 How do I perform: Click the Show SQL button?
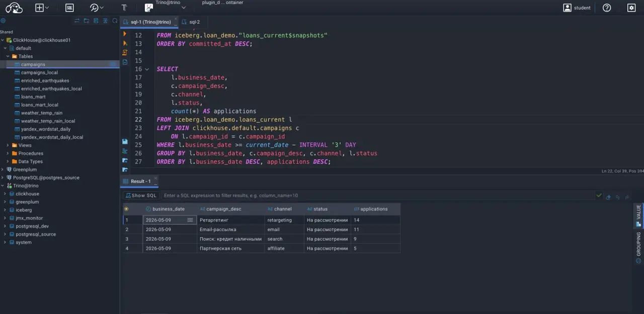(x=141, y=195)
